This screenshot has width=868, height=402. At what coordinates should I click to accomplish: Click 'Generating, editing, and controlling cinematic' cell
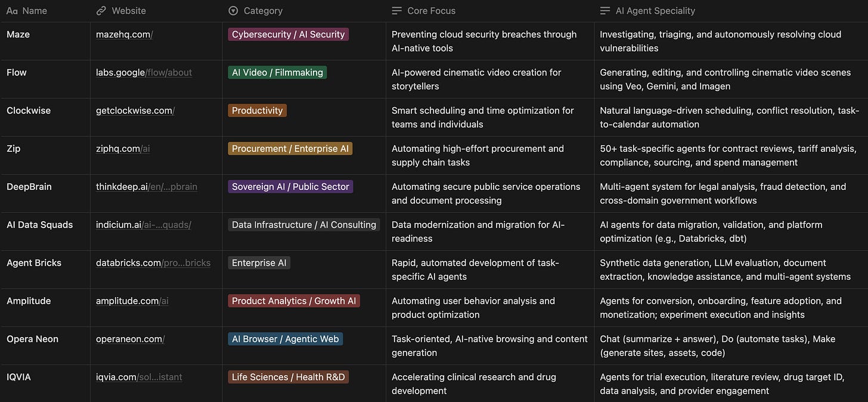(731, 79)
